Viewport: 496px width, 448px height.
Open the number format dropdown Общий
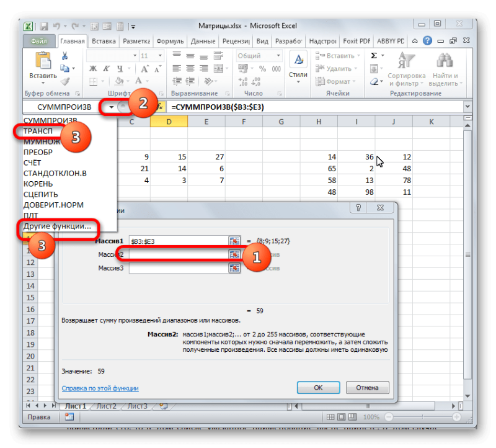[x=278, y=56]
